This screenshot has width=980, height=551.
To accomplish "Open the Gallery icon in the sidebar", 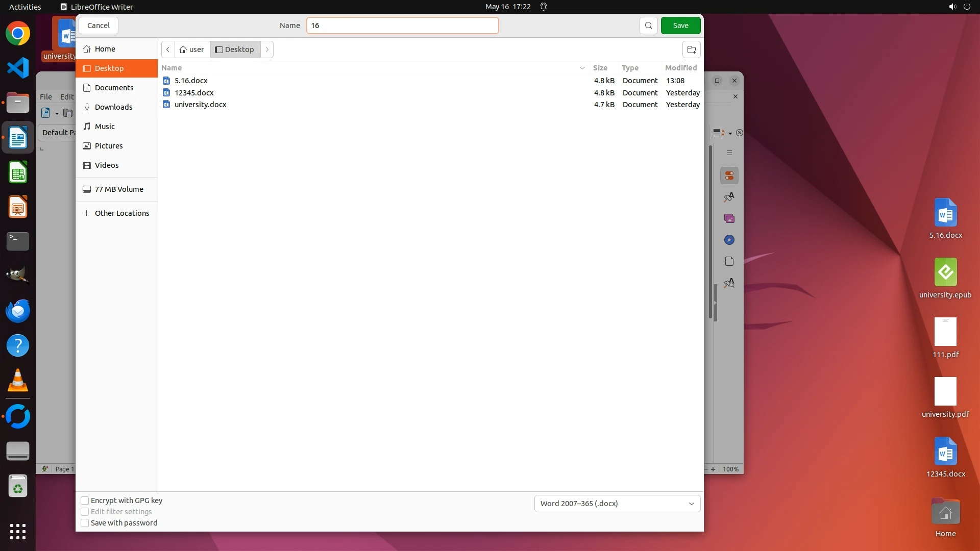I will pos(729,218).
